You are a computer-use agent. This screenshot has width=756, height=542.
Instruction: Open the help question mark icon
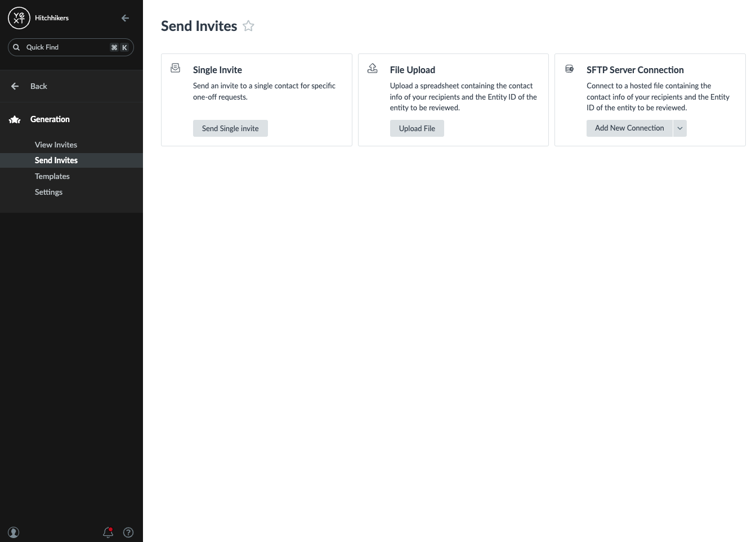click(x=128, y=532)
